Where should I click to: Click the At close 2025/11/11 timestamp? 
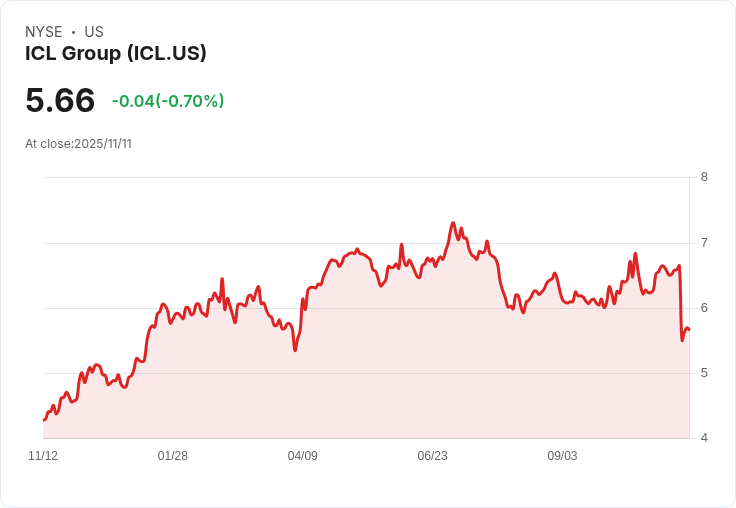pyautogui.click(x=79, y=143)
